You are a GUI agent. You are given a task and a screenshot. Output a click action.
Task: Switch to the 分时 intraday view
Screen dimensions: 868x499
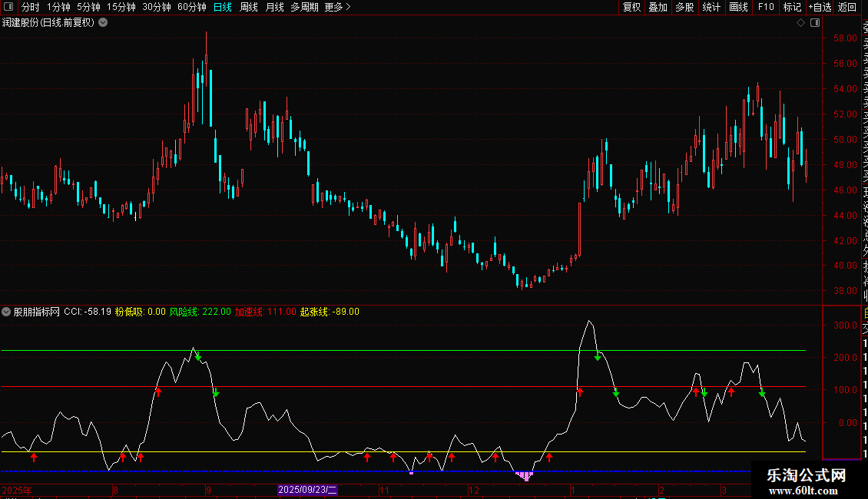pos(30,7)
